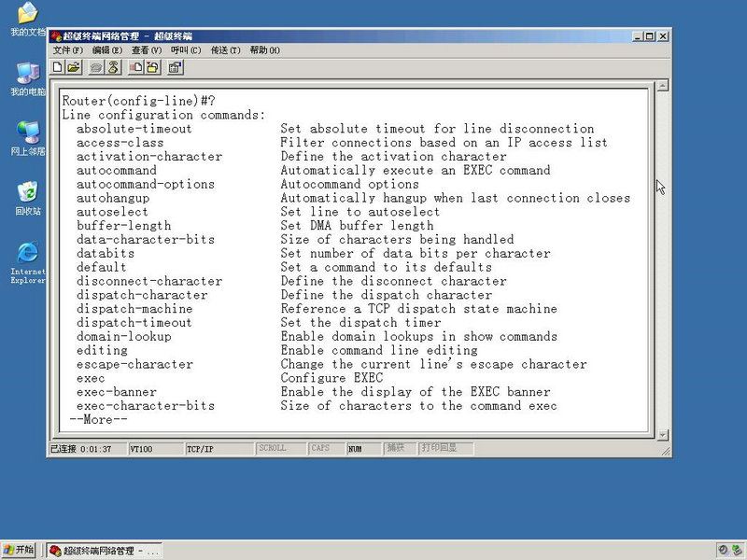Open the 文件(F) menu
Screen dimensions: 747x560
coord(67,50)
